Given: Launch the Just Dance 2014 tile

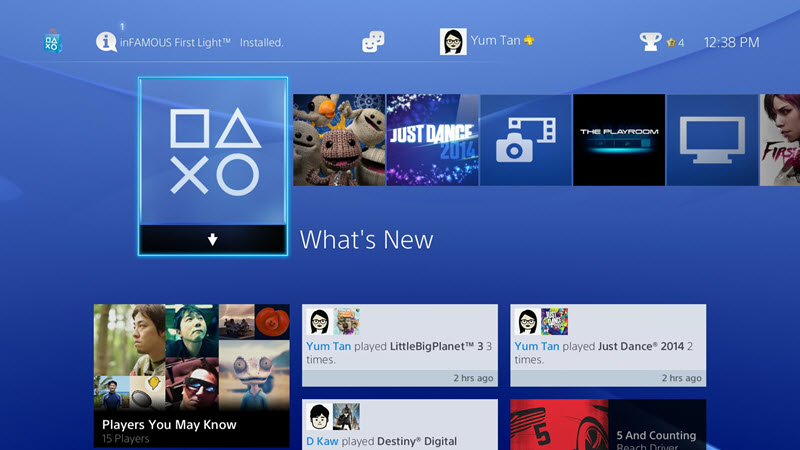Looking at the screenshot, I should 432,140.
